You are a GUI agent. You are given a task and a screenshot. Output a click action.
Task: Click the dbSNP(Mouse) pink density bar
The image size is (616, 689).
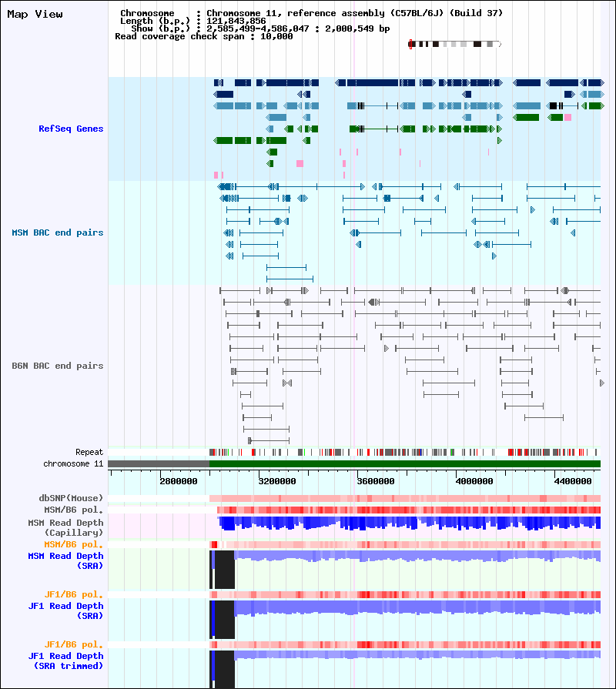405,498
